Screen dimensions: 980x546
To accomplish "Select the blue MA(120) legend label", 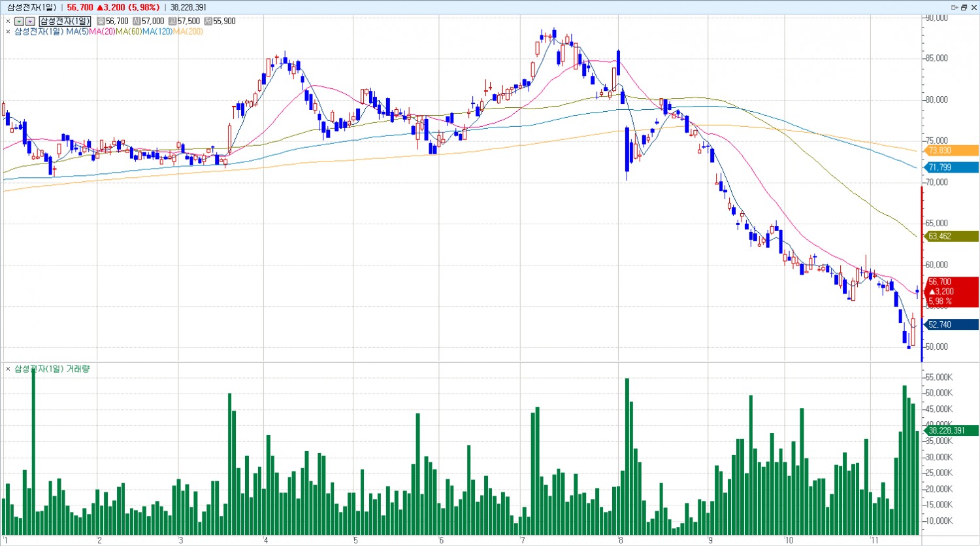I will pos(157,31).
